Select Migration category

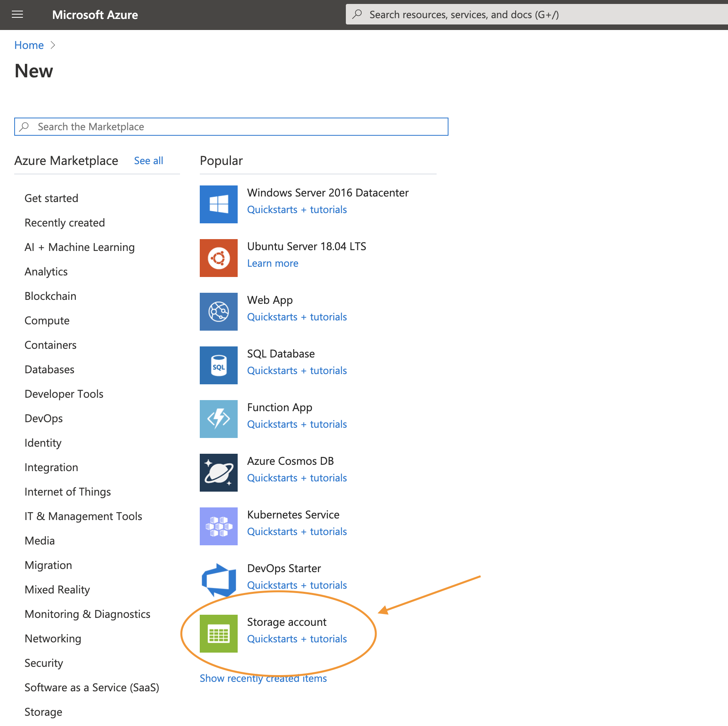[48, 565]
